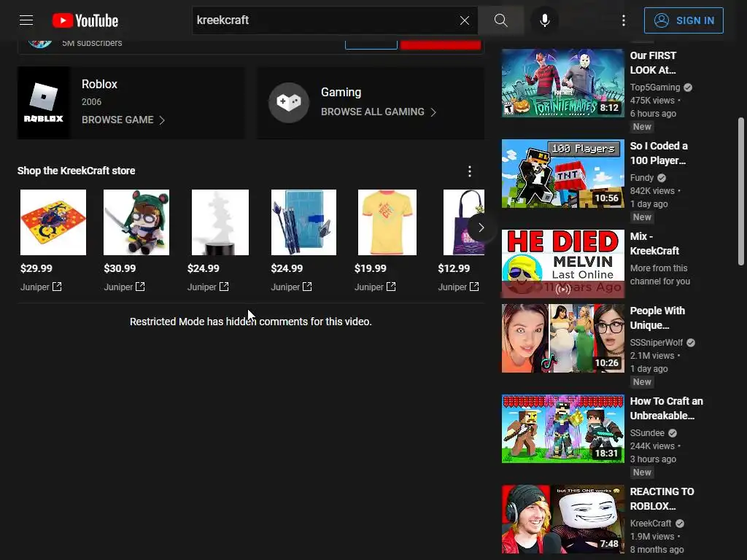Open the blue notebook pencil product

pyautogui.click(x=303, y=222)
